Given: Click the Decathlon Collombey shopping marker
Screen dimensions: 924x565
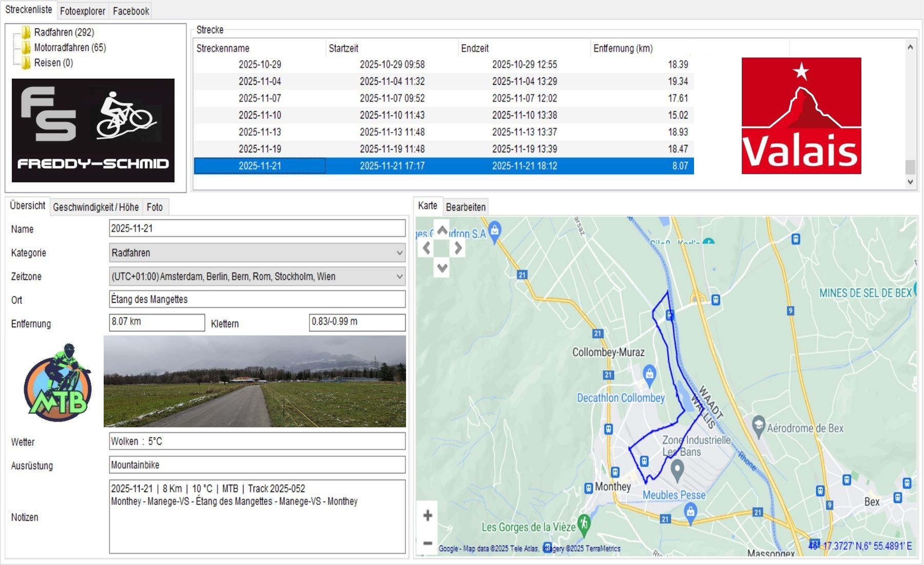Looking at the screenshot, I should click(649, 373).
